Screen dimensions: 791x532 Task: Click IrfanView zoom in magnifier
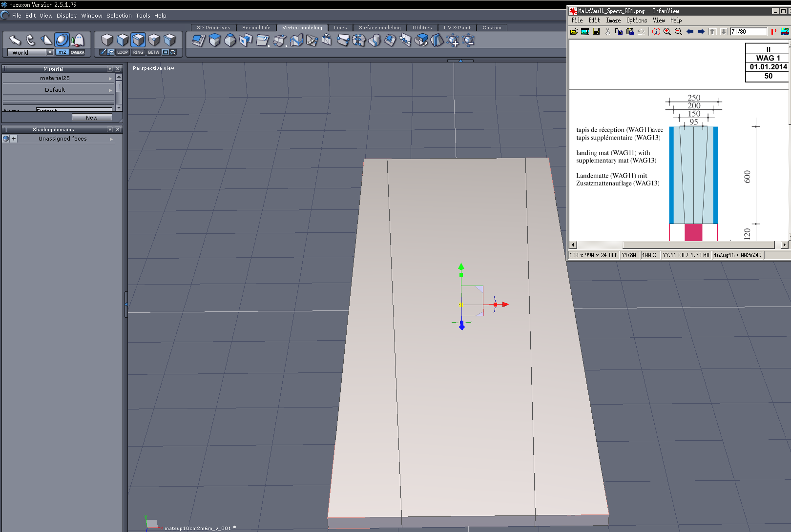coord(667,32)
